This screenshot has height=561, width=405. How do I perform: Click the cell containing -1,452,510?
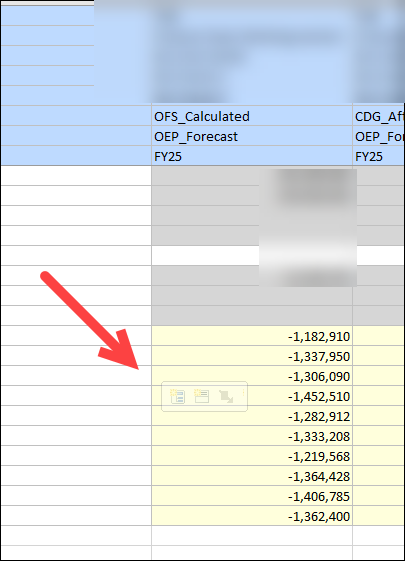tap(252, 396)
